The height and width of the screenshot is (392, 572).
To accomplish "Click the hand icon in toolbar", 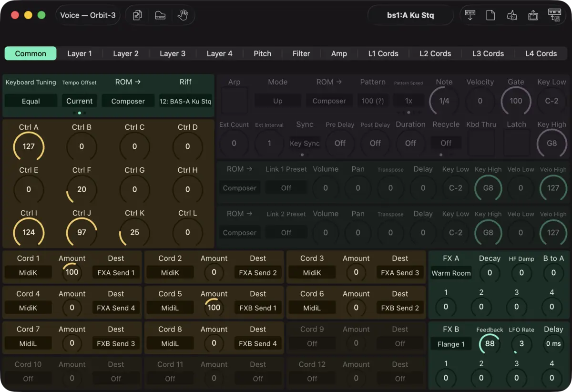I will [183, 15].
